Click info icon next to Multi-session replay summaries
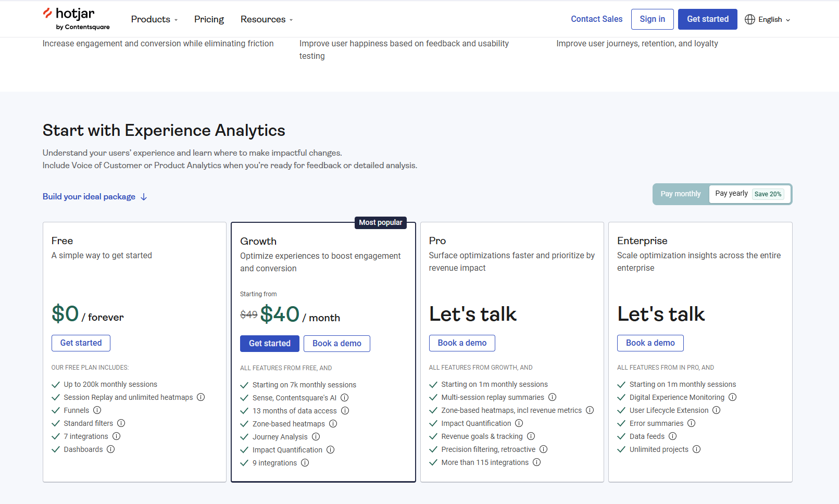The image size is (839, 504). pyautogui.click(x=552, y=397)
